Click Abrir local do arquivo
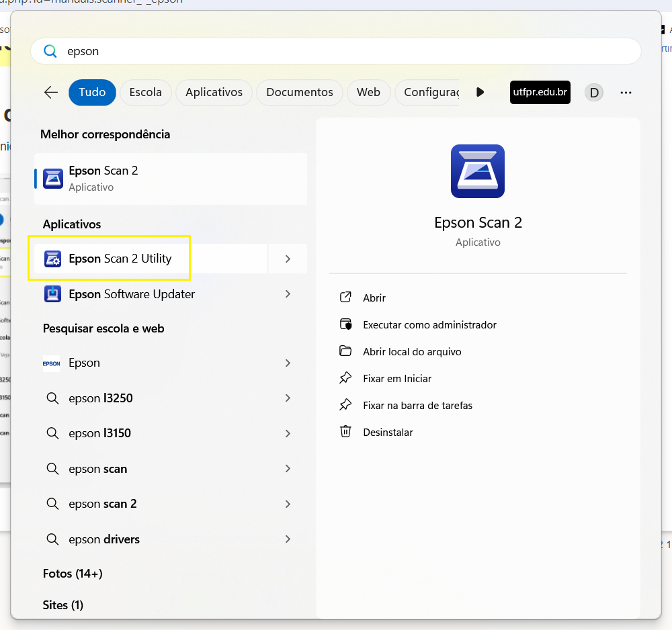The image size is (672, 630). click(x=412, y=352)
